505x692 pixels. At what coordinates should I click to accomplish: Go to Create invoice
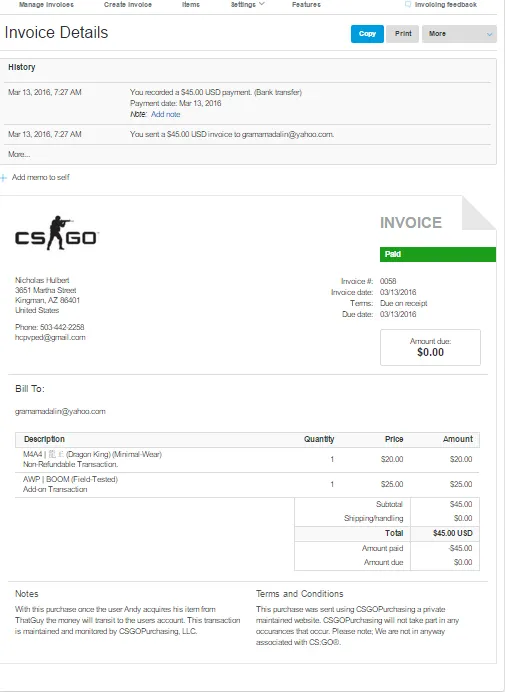(128, 4)
